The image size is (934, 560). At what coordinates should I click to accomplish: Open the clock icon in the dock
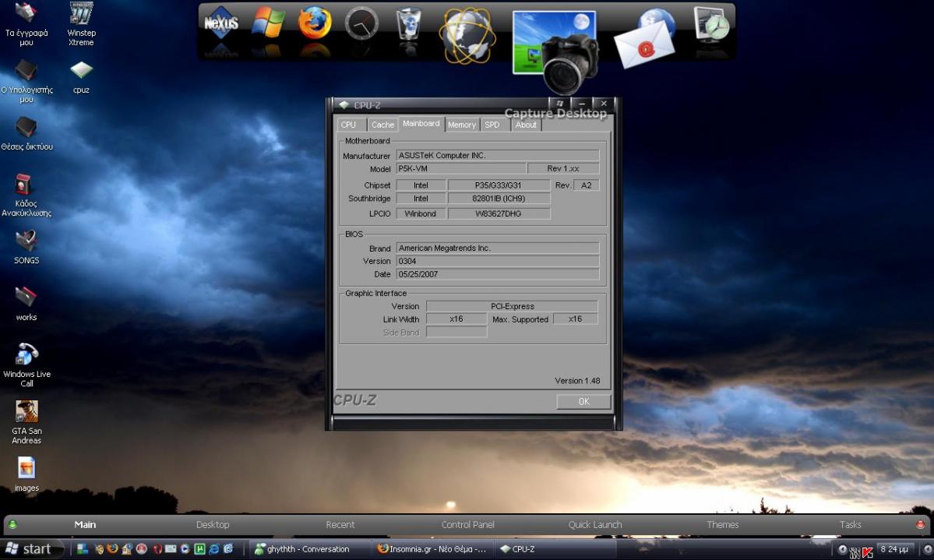point(361,23)
